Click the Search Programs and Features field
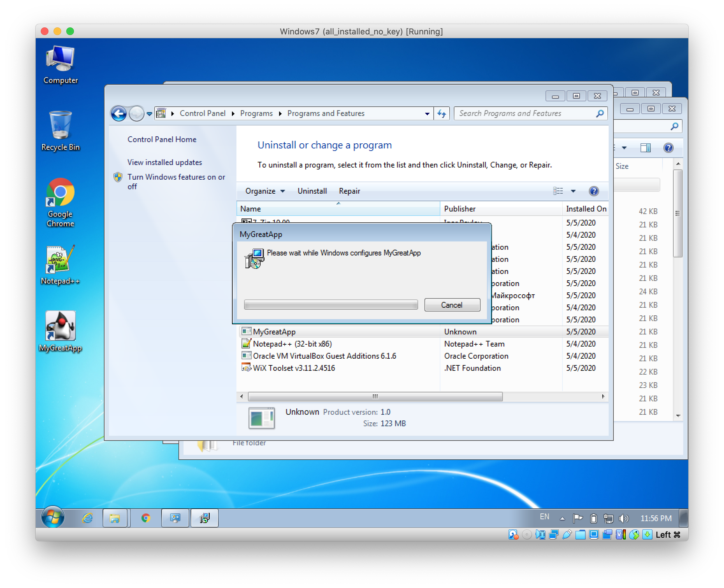This screenshot has width=724, height=588. (525, 113)
